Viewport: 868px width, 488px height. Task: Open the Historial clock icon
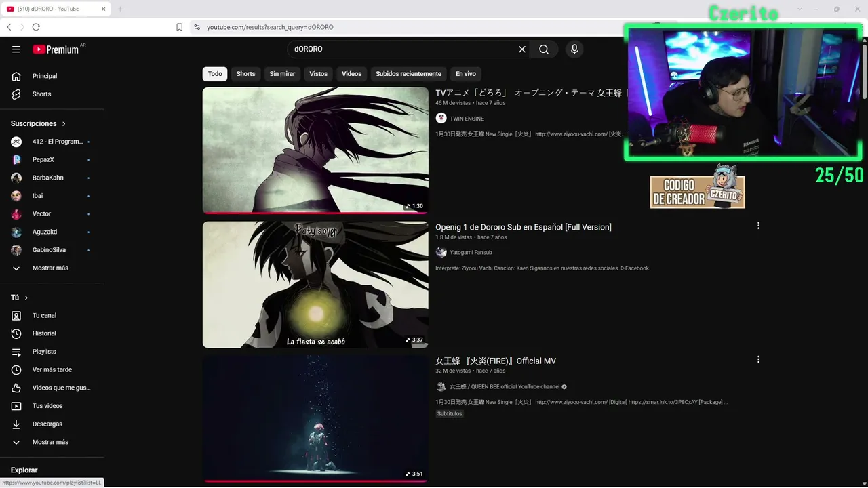pos(16,333)
